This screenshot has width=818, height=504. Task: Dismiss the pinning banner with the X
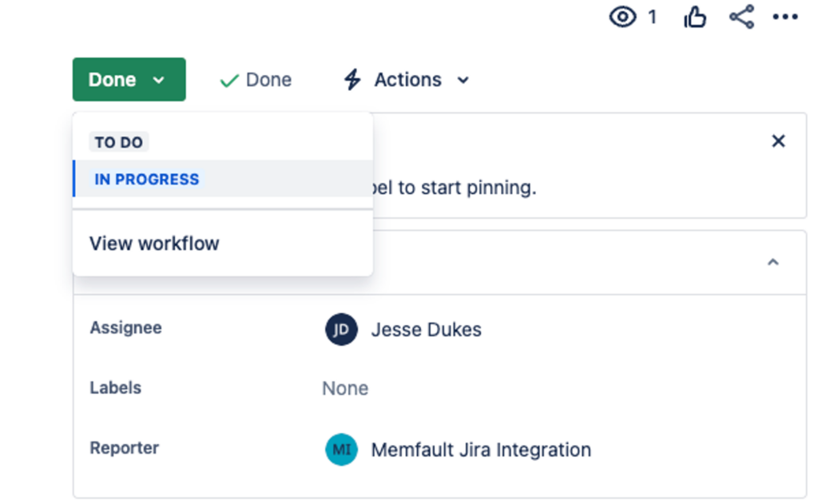[x=778, y=141]
